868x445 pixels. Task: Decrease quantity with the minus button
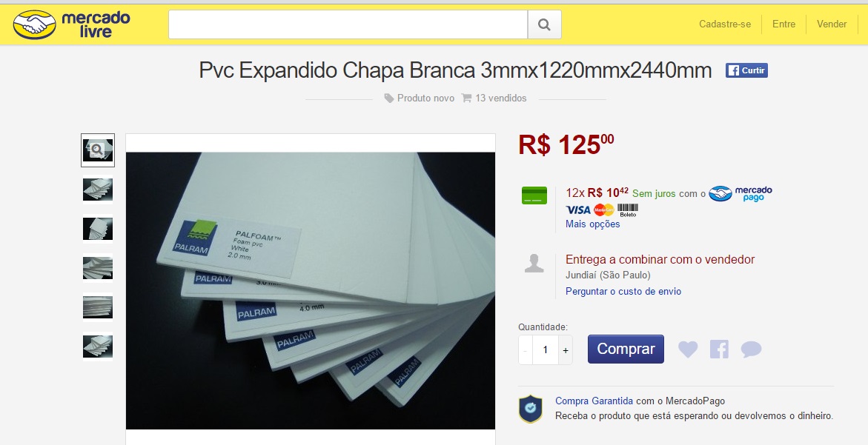tap(526, 350)
